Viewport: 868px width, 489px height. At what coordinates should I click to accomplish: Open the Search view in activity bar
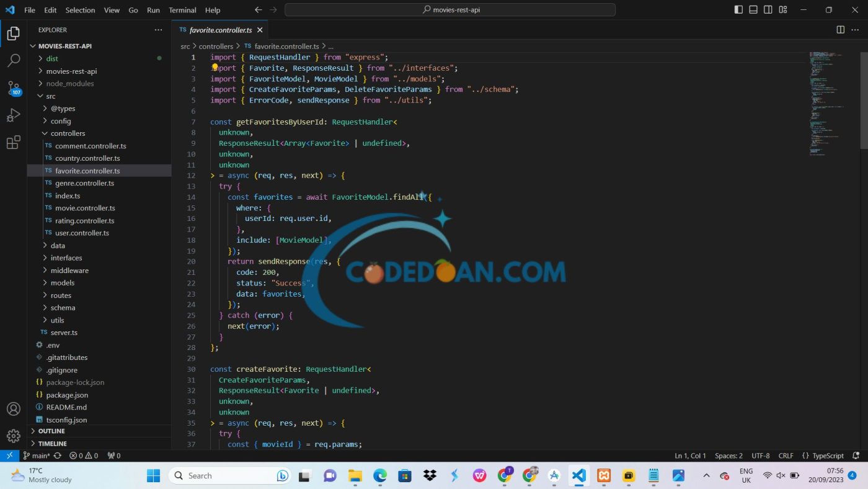tap(13, 61)
